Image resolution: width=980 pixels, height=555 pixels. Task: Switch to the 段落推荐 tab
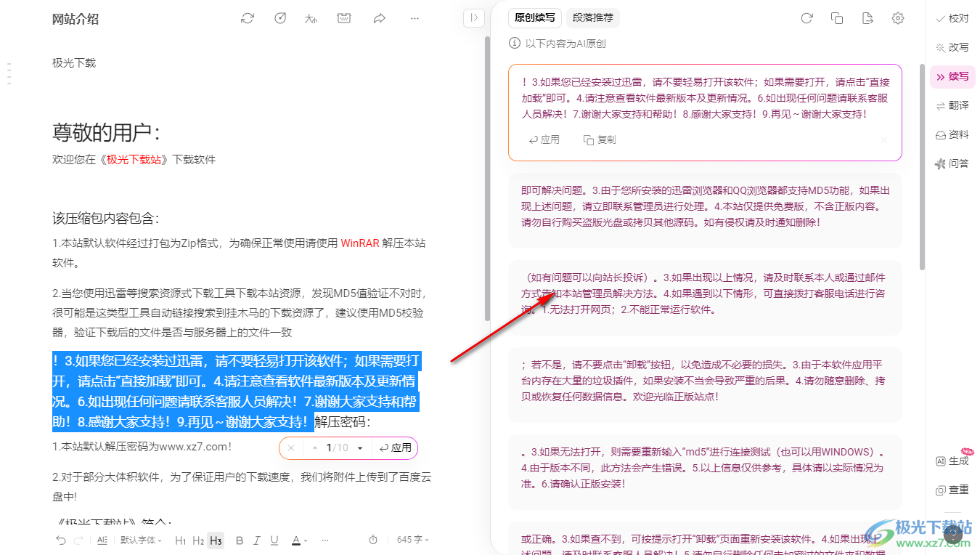(593, 18)
